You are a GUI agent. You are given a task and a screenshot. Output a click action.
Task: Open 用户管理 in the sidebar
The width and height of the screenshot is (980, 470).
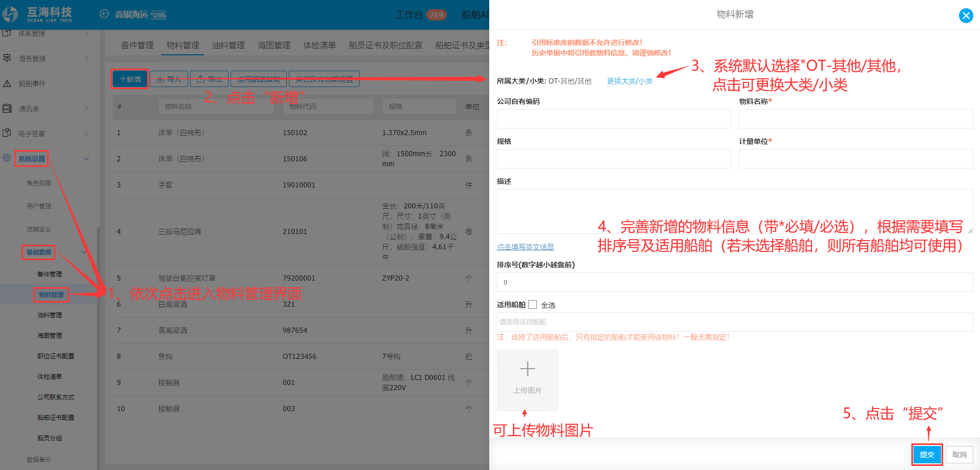click(x=39, y=206)
